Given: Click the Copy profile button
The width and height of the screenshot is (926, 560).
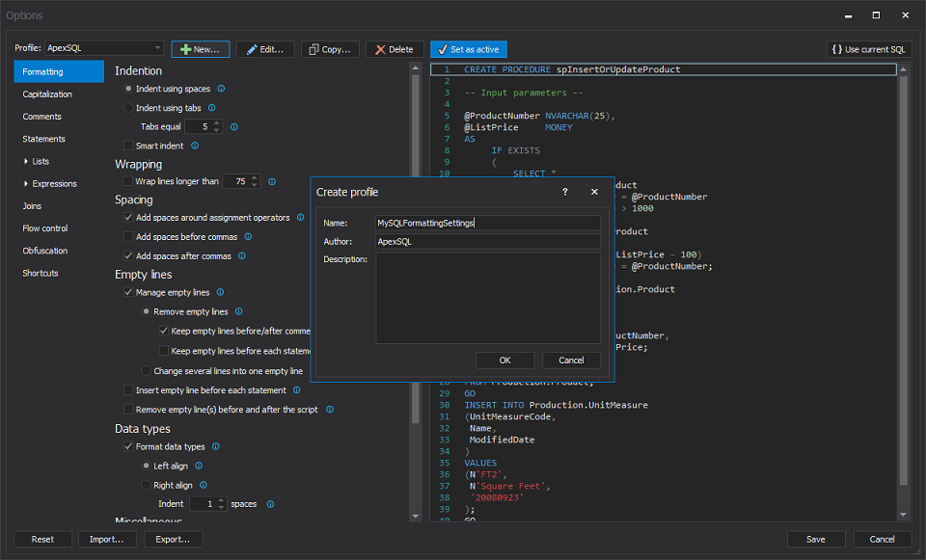Looking at the screenshot, I should click(330, 49).
